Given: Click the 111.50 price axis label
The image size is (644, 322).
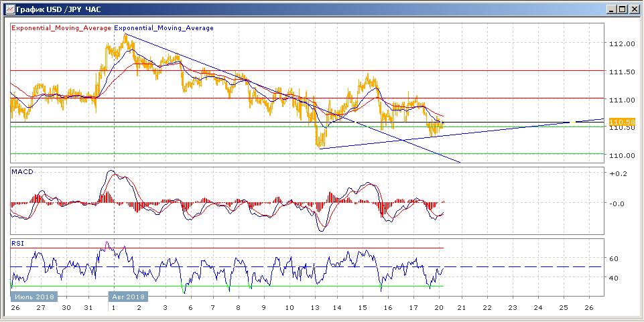Looking at the screenshot, I should 621,72.
